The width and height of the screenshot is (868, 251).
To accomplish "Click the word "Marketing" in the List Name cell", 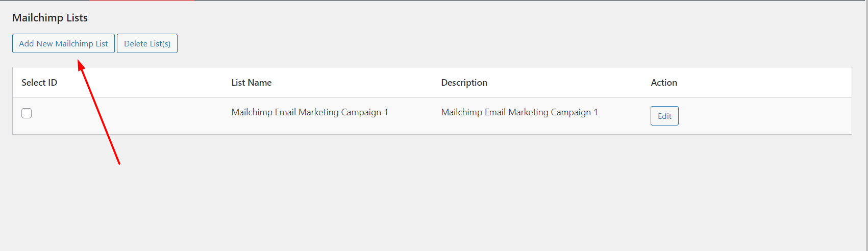I will [x=318, y=112].
